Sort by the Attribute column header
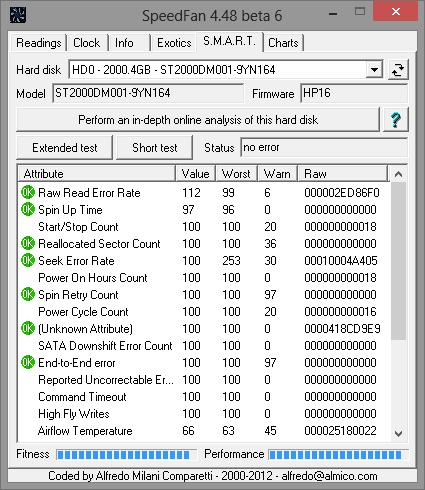The height and width of the screenshot is (490, 425). (x=97, y=174)
